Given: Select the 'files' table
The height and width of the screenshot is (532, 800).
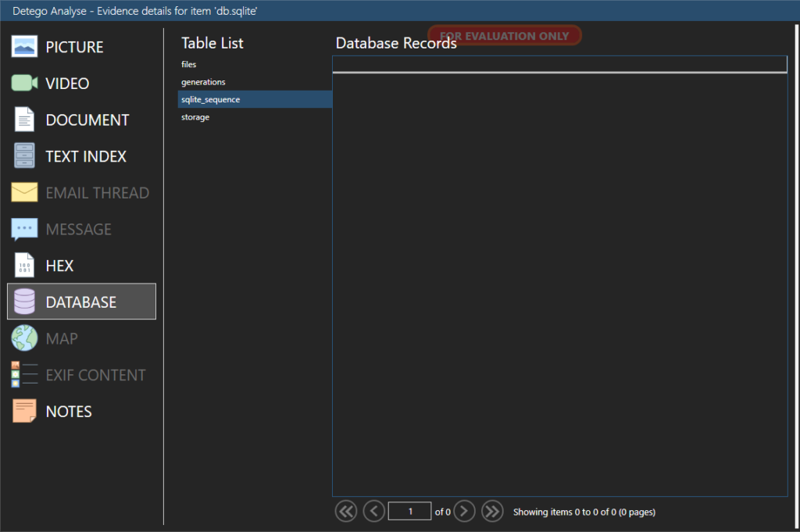Looking at the screenshot, I should click(255, 64).
